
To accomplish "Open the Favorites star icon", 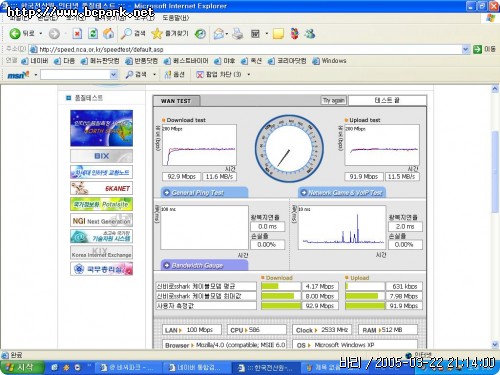I will pos(156,33).
